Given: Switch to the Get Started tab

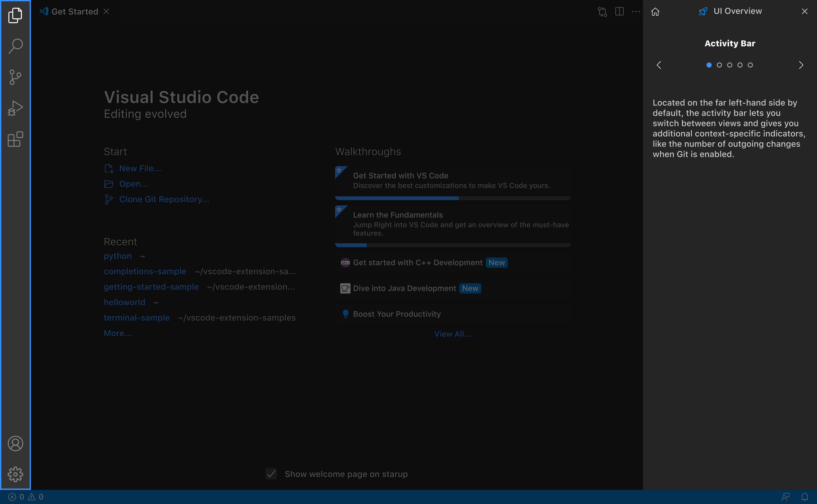Looking at the screenshot, I should tap(74, 11).
